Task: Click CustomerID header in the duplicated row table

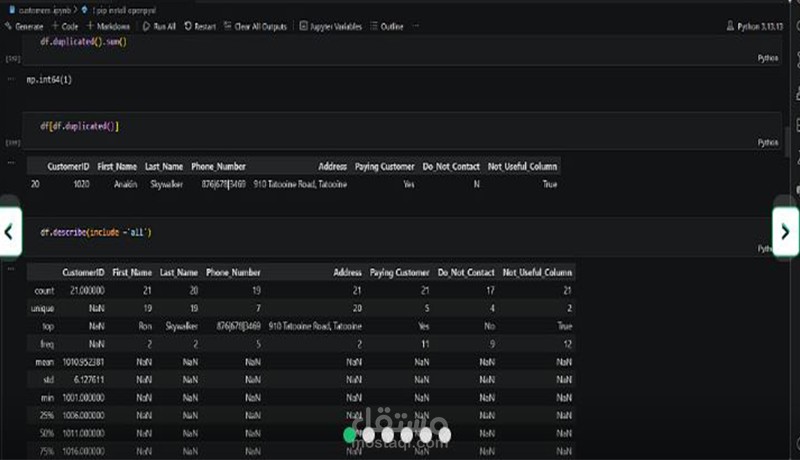Action: pos(68,167)
